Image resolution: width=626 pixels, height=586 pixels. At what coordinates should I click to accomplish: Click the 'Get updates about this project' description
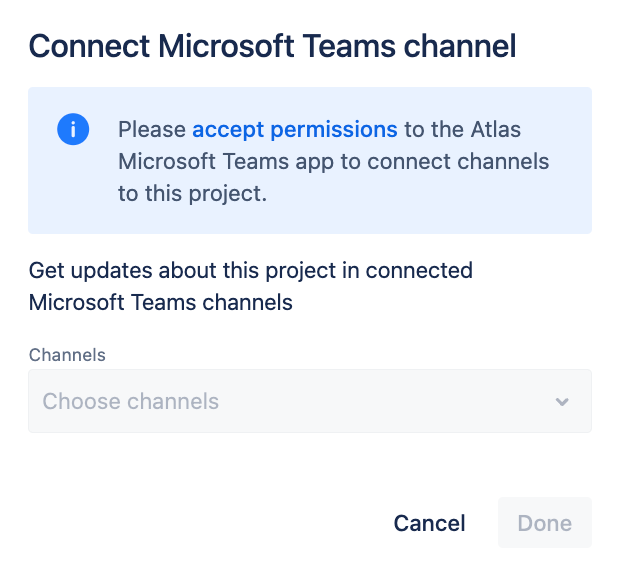251,286
